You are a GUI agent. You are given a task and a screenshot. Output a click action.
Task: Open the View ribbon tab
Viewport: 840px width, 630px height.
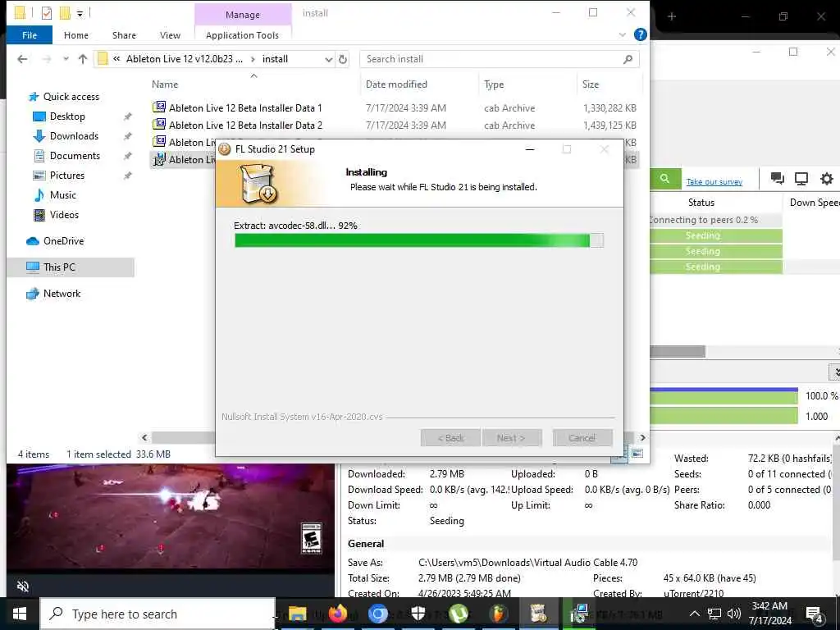pos(170,34)
